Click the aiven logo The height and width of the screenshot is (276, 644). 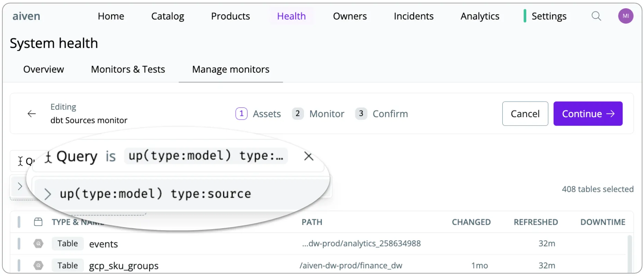(26, 16)
